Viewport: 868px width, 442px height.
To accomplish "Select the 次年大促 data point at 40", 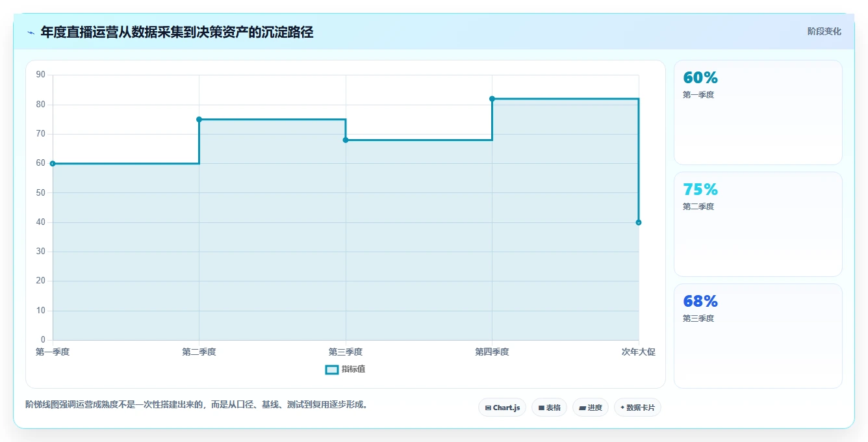I will tap(639, 222).
